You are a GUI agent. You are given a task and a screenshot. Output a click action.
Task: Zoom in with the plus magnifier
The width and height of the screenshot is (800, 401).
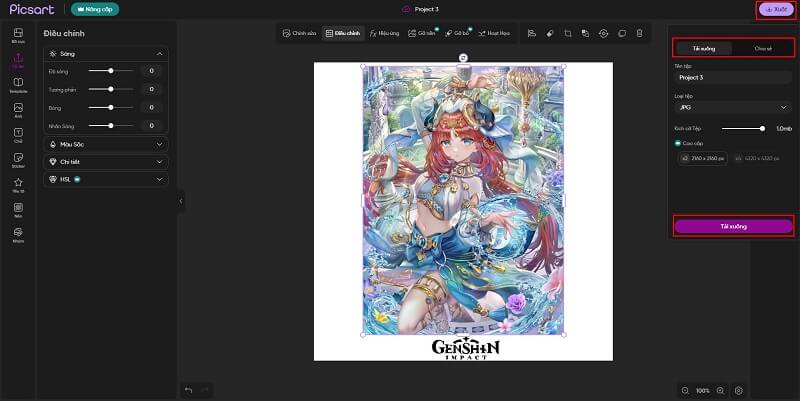tap(720, 391)
